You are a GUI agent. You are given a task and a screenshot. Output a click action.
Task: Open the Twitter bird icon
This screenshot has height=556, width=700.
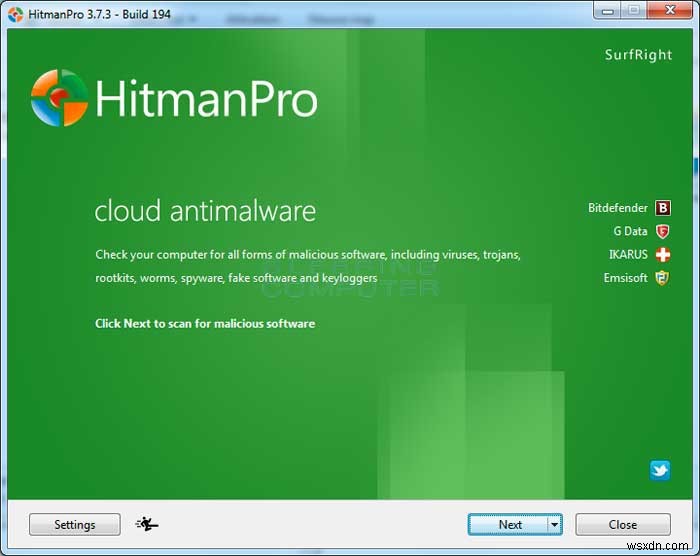[x=660, y=470]
